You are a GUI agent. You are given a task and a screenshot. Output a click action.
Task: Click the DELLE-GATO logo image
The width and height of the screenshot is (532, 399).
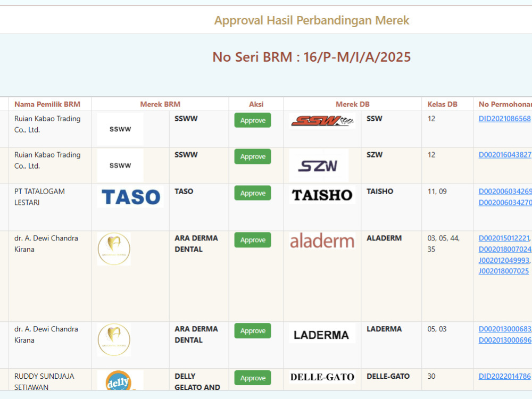(x=322, y=377)
